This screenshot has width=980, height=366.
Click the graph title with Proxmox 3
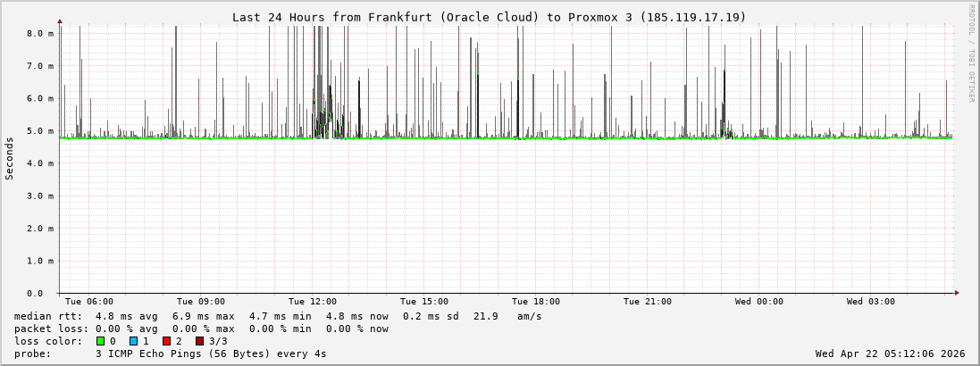(489, 17)
